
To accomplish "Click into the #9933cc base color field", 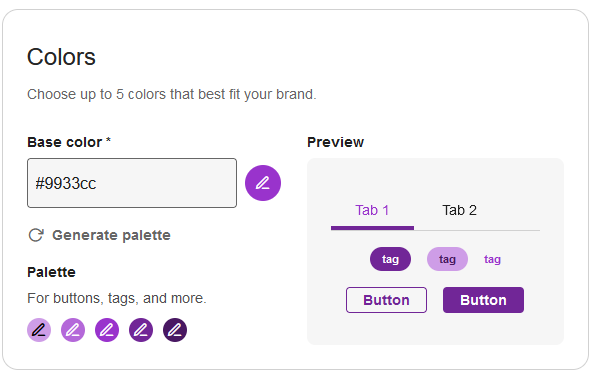I will coord(132,183).
